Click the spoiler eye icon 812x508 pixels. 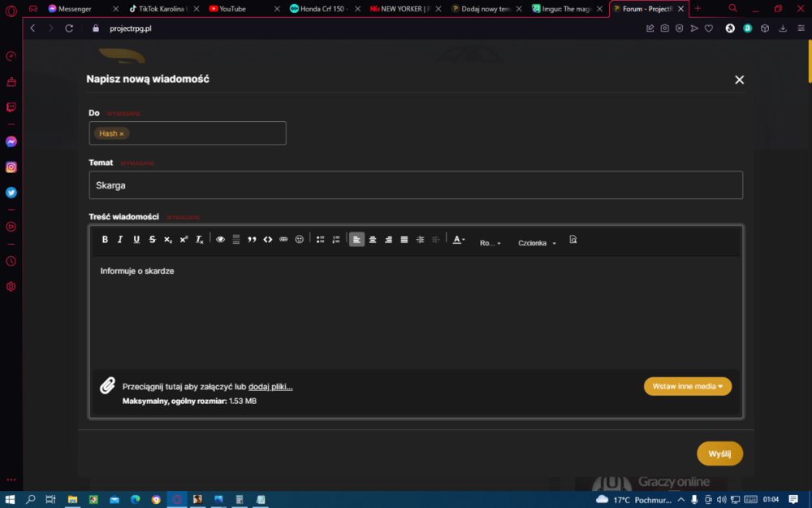220,240
